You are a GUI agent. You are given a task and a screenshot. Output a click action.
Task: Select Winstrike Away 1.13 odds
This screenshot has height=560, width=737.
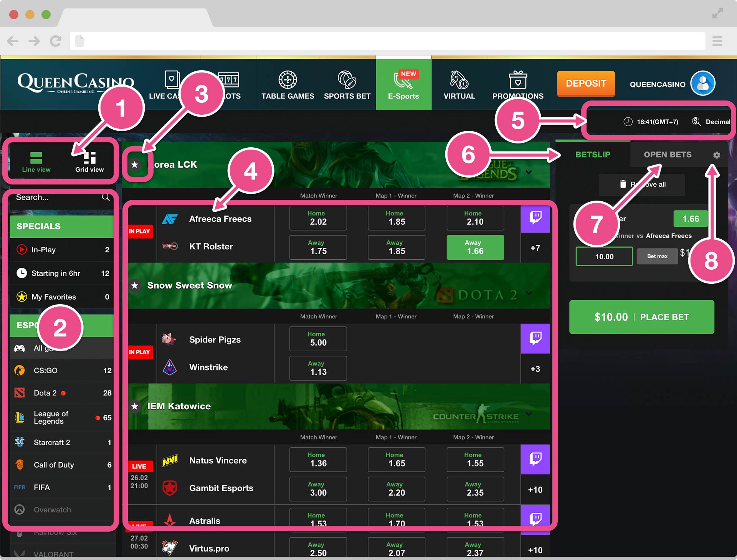[318, 368]
